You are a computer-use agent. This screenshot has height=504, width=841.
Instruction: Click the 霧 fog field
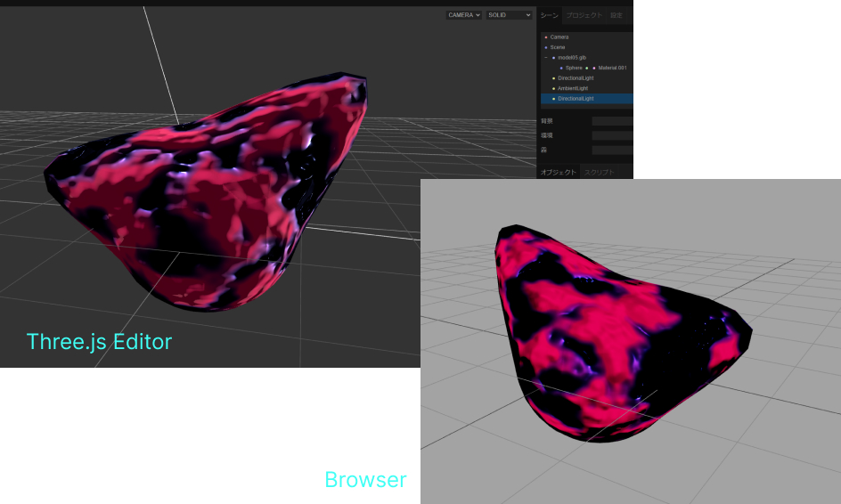tap(612, 150)
